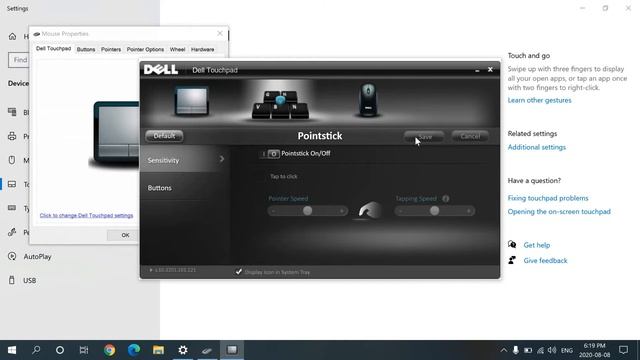Image resolution: width=640 pixels, height=360 pixels.
Task: Minimize the Dell Touchpad window
Action: [x=477, y=70]
